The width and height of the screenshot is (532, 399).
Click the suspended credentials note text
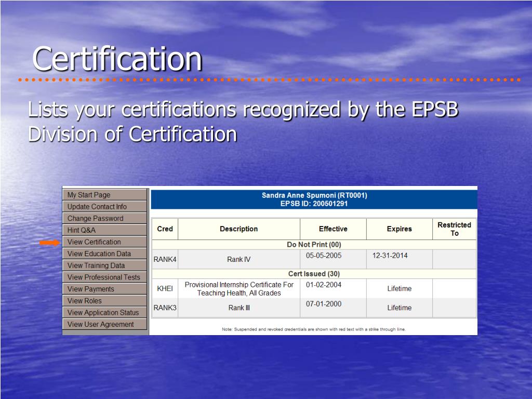[314, 329]
